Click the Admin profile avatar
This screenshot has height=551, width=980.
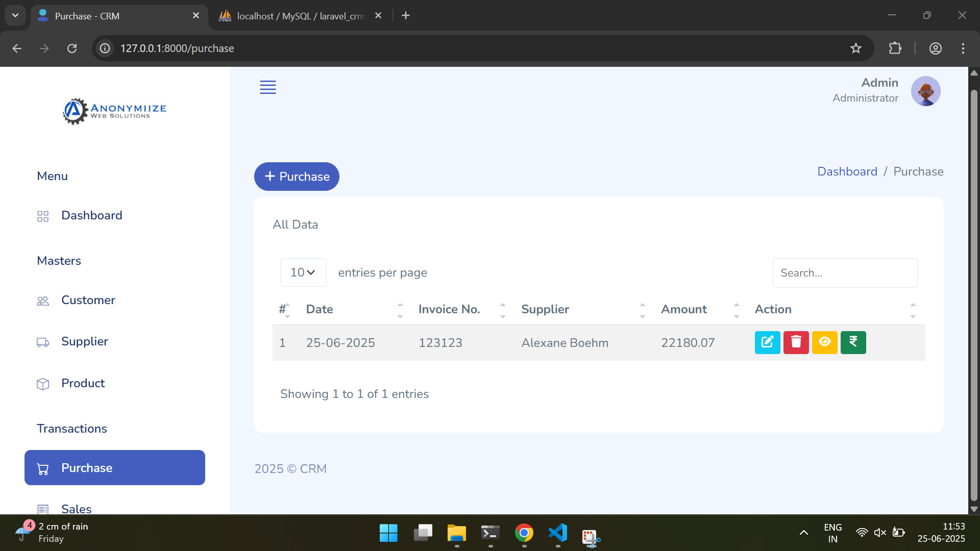(x=925, y=91)
